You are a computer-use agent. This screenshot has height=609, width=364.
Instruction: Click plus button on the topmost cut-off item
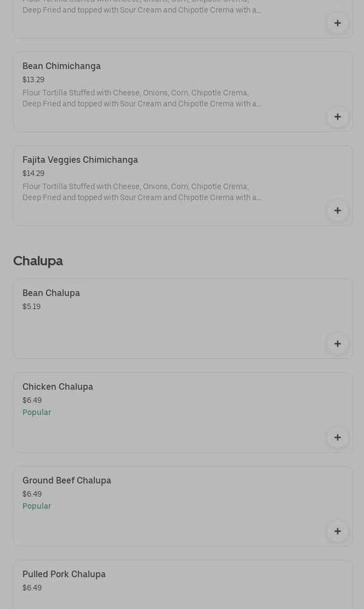337,23
